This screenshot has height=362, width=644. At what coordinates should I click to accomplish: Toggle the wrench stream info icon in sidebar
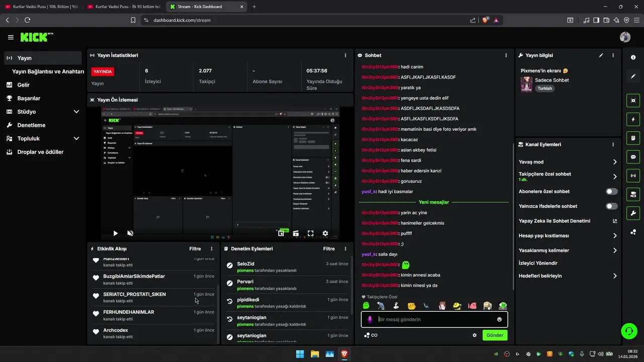coord(633,213)
